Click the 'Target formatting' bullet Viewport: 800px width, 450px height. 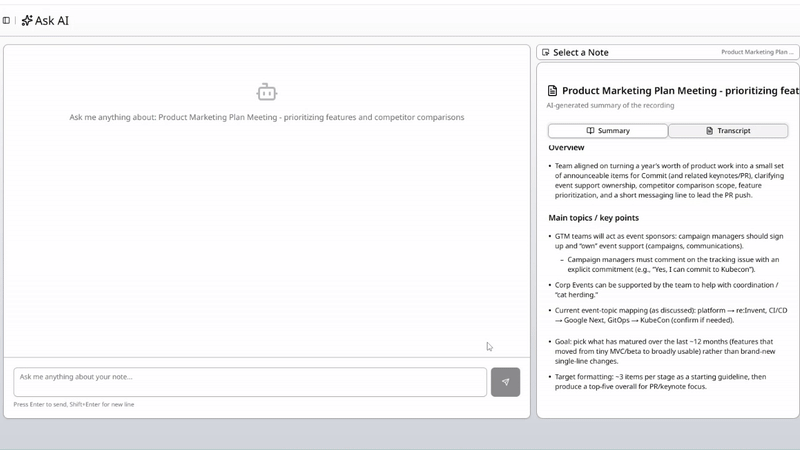click(660, 382)
